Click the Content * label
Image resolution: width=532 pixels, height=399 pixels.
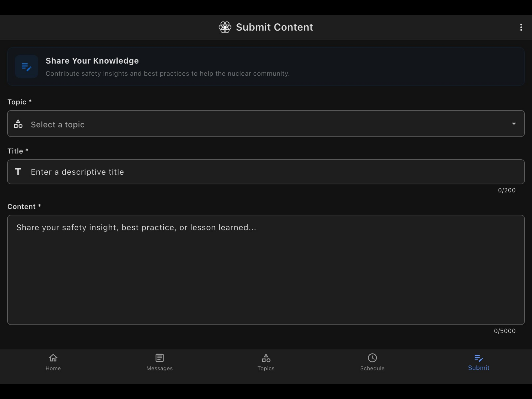pyautogui.click(x=24, y=207)
